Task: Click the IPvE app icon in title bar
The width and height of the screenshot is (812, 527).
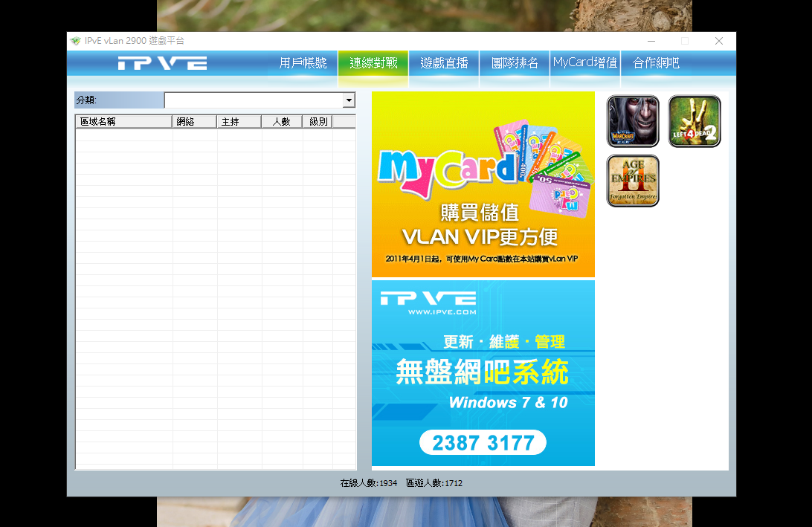Action: (75, 41)
